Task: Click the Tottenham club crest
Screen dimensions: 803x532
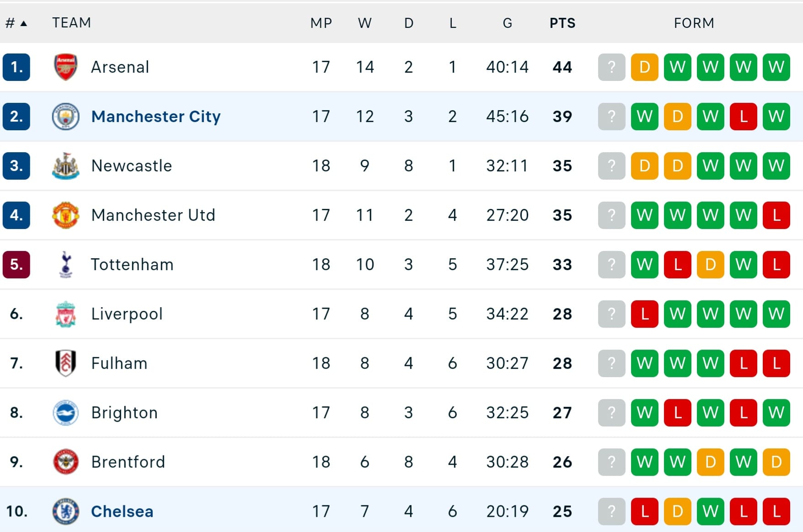Action: [66, 265]
